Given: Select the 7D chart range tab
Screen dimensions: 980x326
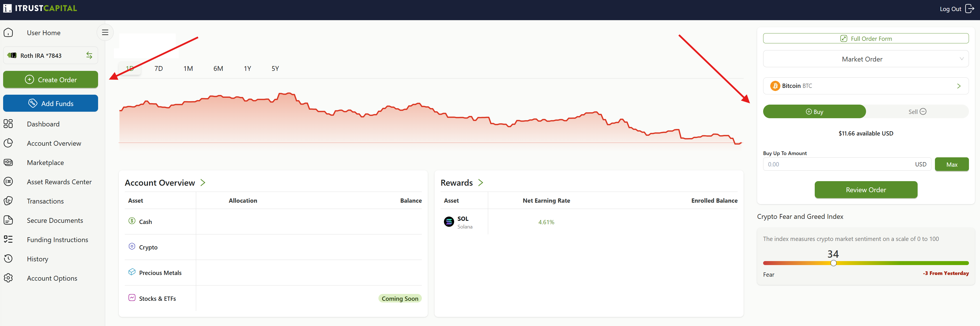Looking at the screenshot, I should pyautogui.click(x=159, y=69).
